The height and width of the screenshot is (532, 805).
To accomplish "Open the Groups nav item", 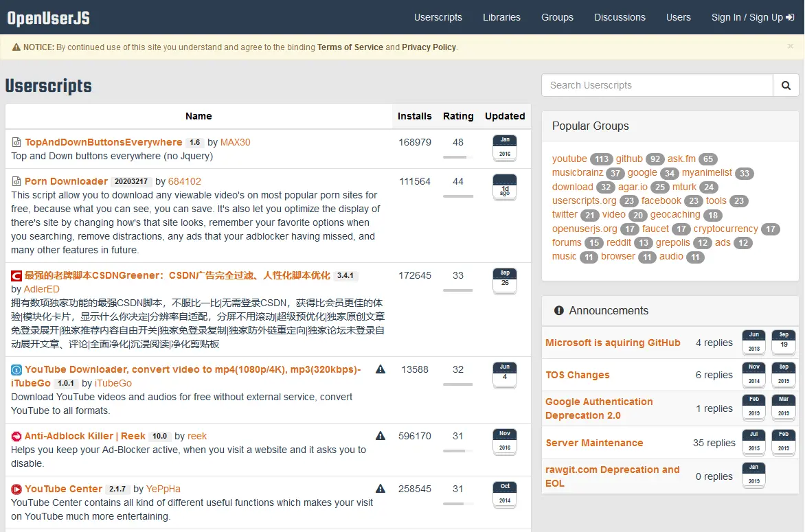I will coord(557,17).
